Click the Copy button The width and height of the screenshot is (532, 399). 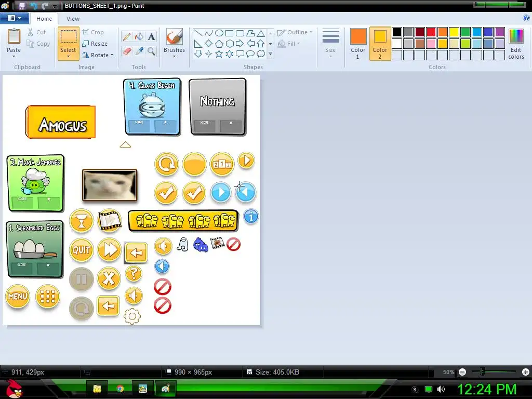[x=38, y=44]
